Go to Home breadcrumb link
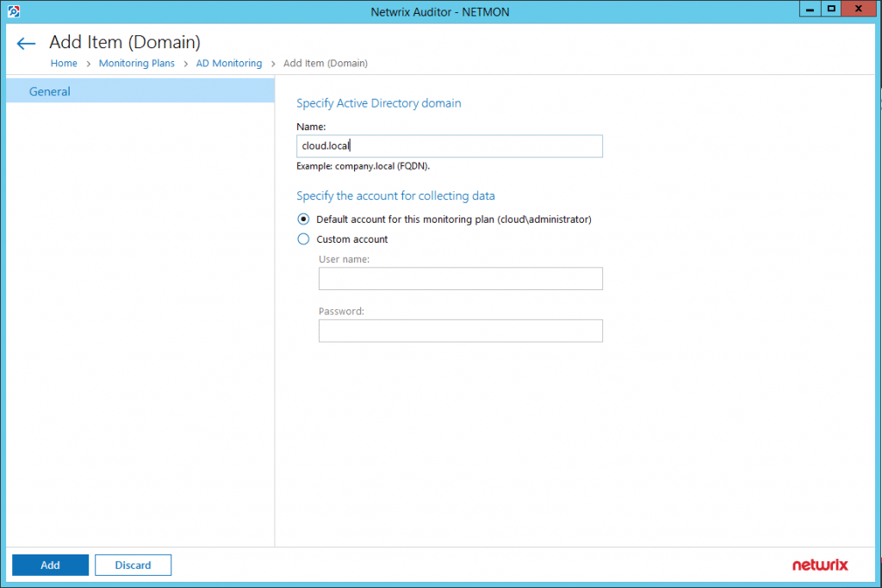This screenshot has width=882, height=588. [x=64, y=63]
